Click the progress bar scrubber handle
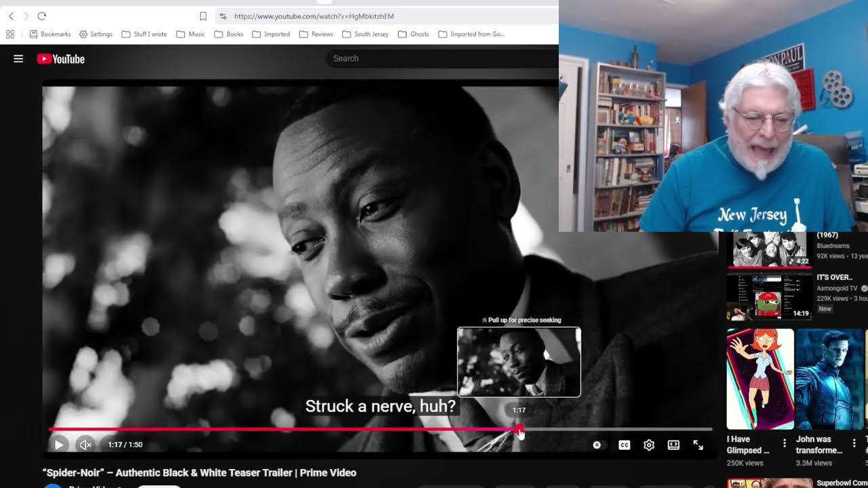Image resolution: width=868 pixels, height=488 pixels. click(519, 429)
